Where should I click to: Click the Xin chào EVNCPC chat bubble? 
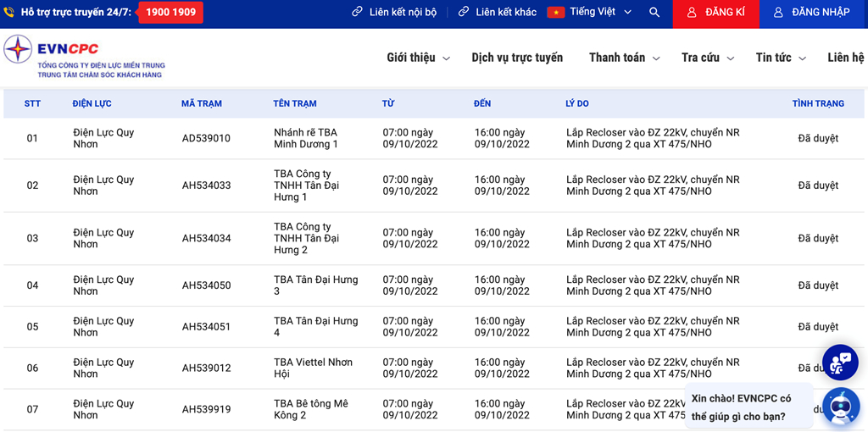749,406
